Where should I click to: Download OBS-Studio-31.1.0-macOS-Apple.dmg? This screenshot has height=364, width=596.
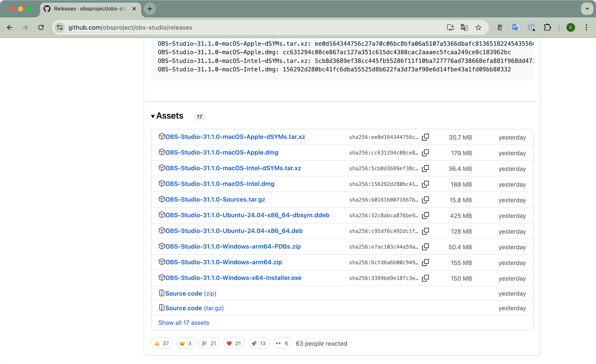point(222,153)
